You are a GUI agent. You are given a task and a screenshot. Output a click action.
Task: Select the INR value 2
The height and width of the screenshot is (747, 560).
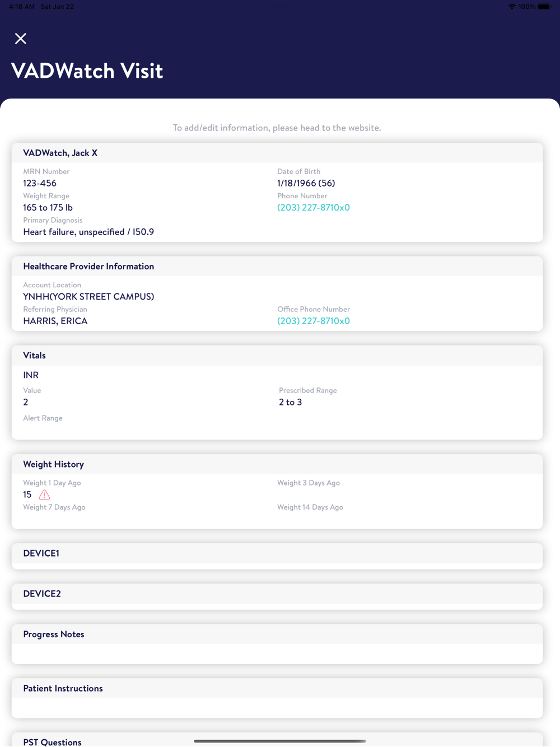(26, 402)
